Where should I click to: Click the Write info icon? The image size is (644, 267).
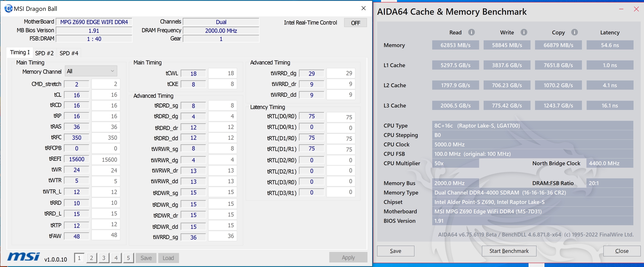point(524,32)
